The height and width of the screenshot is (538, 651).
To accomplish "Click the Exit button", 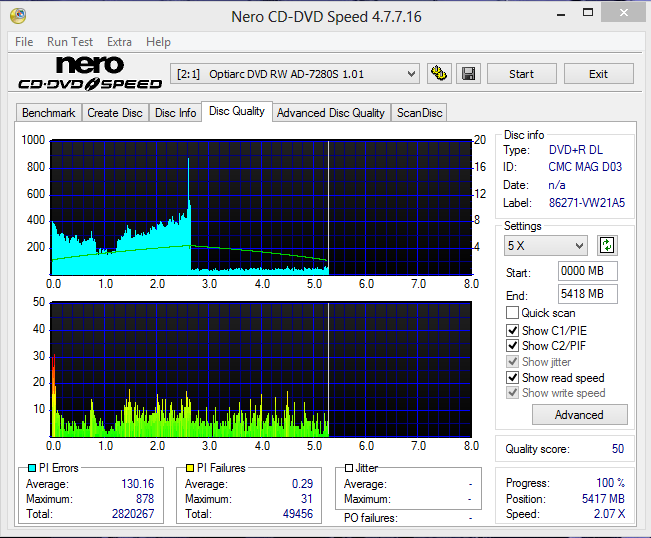I will click(598, 74).
